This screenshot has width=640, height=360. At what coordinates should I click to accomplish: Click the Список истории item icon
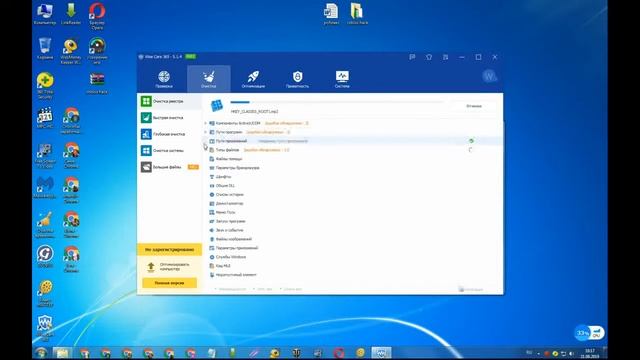pyautogui.click(x=212, y=195)
